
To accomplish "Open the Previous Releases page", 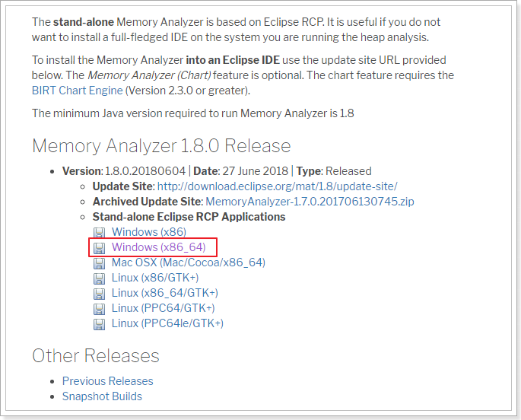I will pos(108,380).
